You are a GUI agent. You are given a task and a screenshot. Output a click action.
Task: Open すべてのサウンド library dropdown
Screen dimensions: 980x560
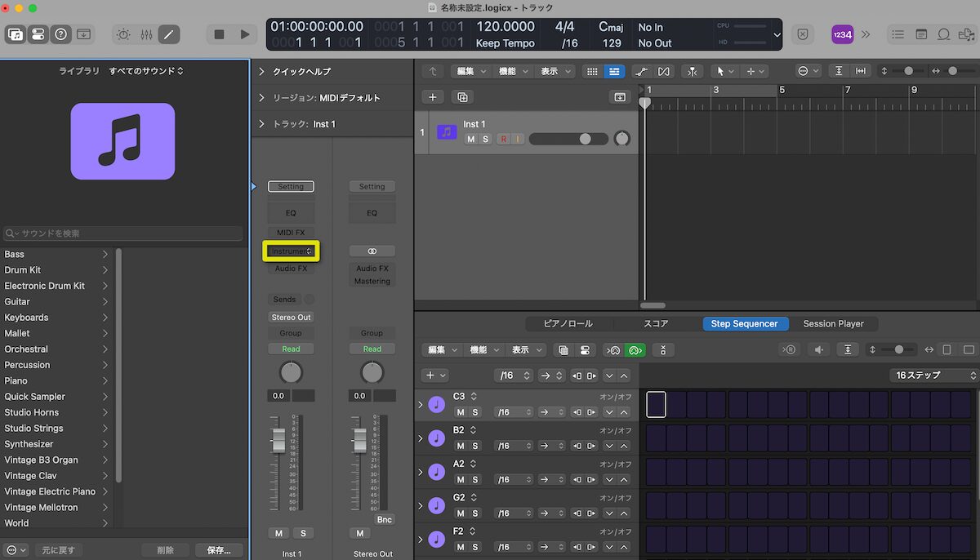pos(147,71)
